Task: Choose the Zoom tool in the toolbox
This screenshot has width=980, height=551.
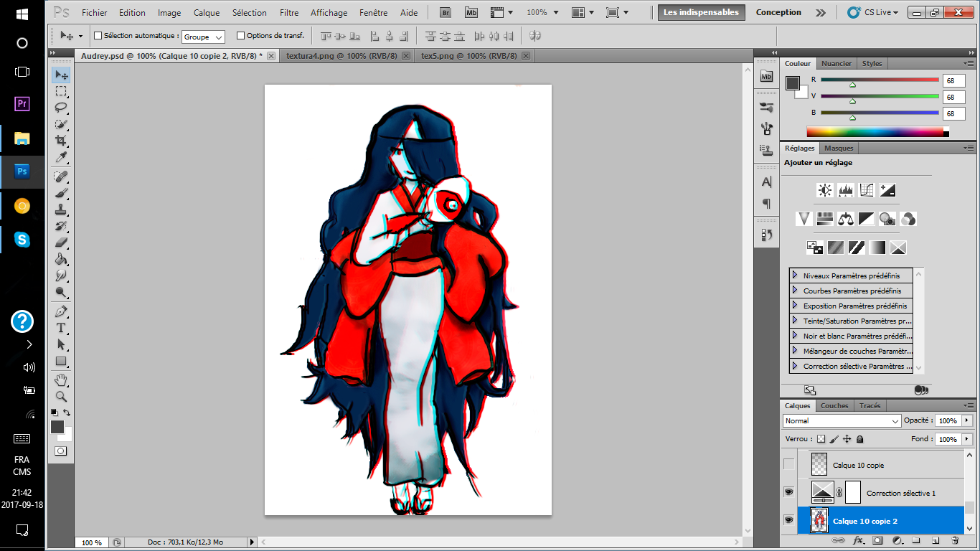Action: pyautogui.click(x=61, y=396)
